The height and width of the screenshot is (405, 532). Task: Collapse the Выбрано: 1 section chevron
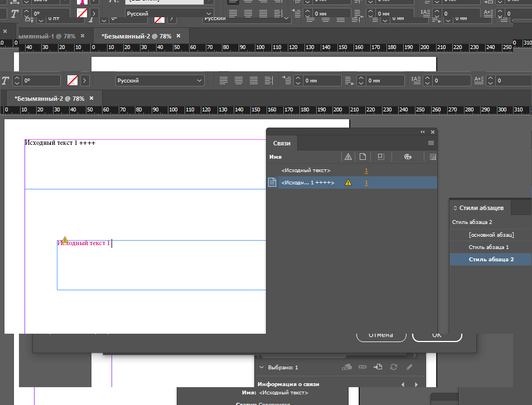[261, 368]
